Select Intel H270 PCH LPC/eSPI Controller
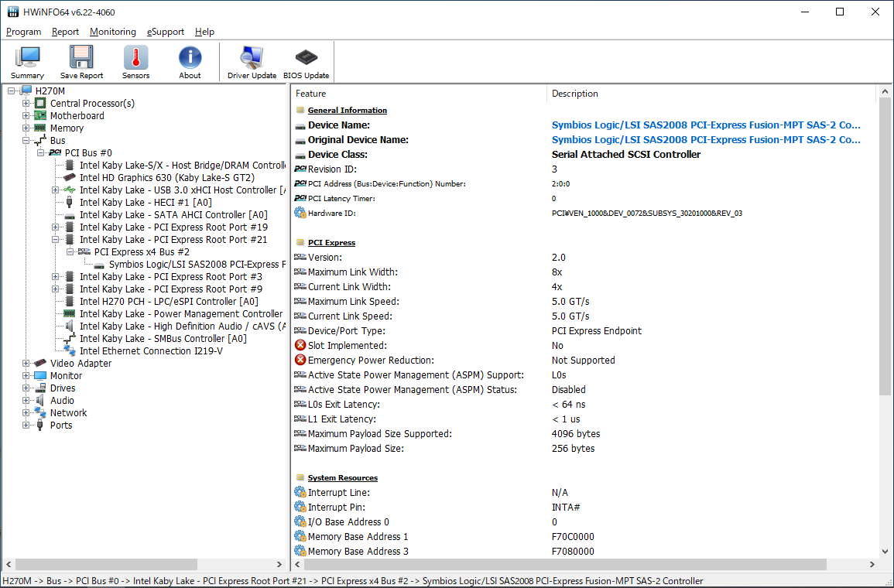This screenshot has width=894, height=588. pos(169,302)
